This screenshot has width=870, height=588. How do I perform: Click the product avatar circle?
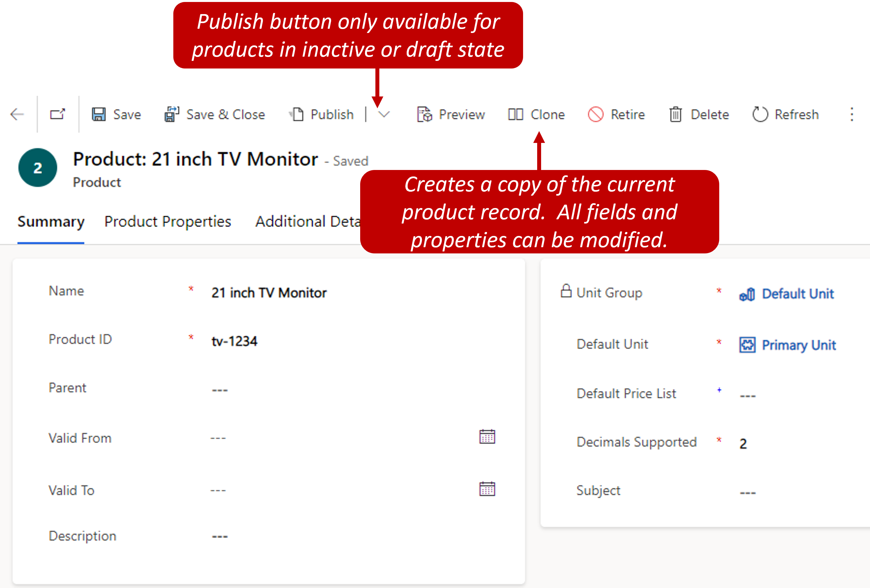(37, 167)
